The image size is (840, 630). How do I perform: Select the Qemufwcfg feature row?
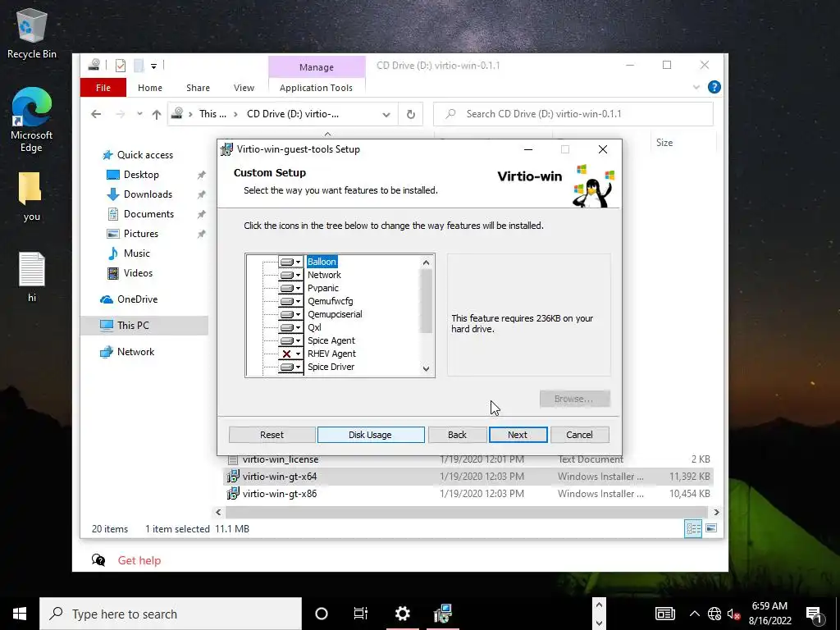click(330, 301)
